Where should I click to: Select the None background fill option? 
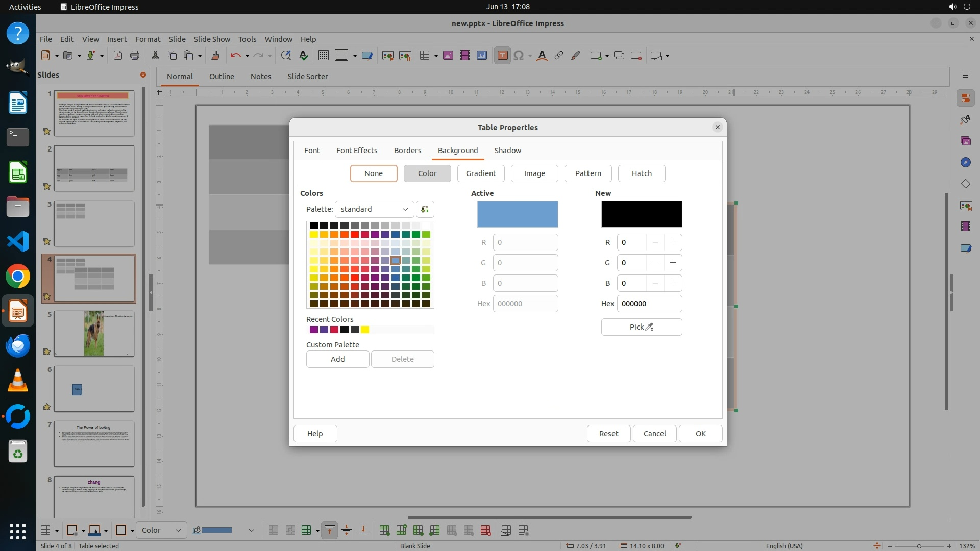(x=373, y=173)
